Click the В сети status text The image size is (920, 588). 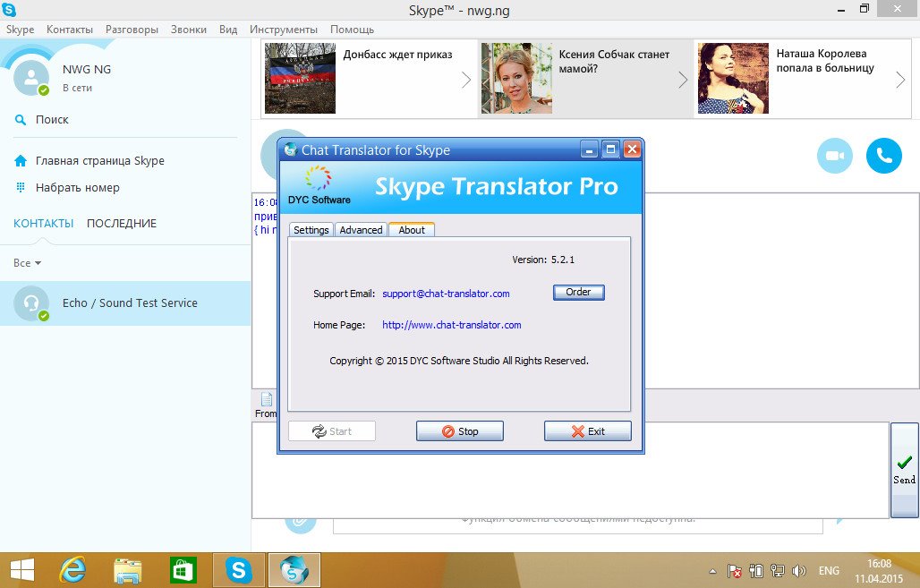click(78, 88)
